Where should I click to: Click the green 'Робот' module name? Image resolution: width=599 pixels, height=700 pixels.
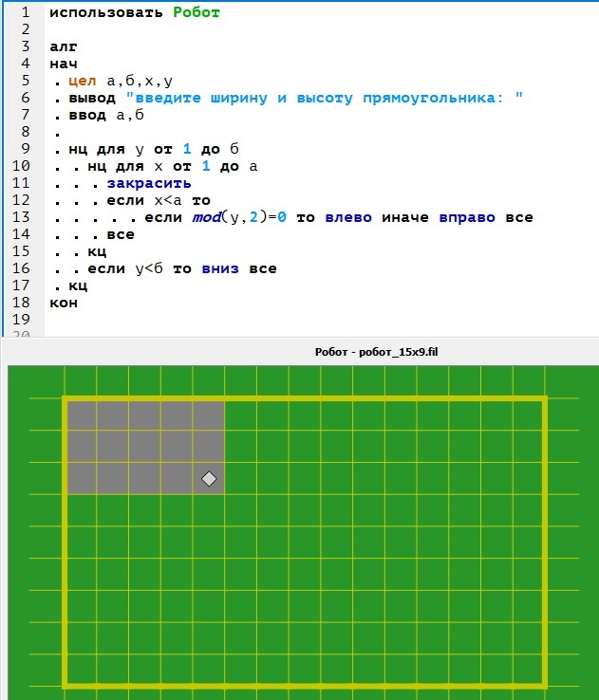point(197,13)
